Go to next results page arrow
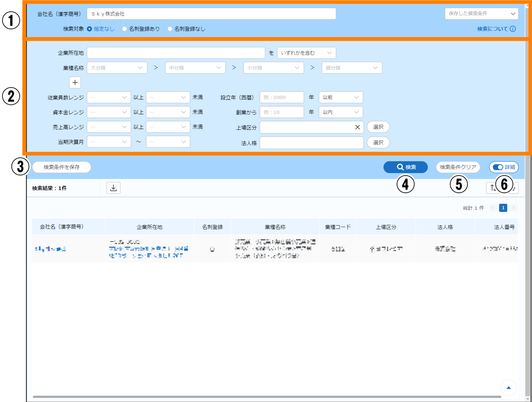This screenshot has height=402, width=532. (514, 208)
